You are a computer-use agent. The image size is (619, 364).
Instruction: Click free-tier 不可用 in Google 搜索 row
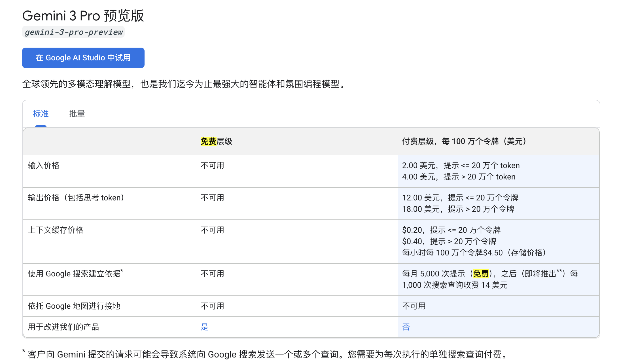pos(213,274)
